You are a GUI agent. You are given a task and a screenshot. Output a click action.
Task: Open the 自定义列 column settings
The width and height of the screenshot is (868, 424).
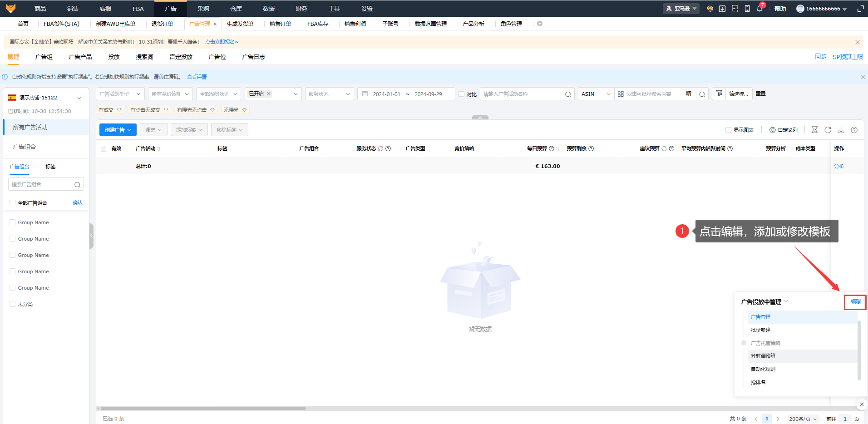click(x=784, y=130)
